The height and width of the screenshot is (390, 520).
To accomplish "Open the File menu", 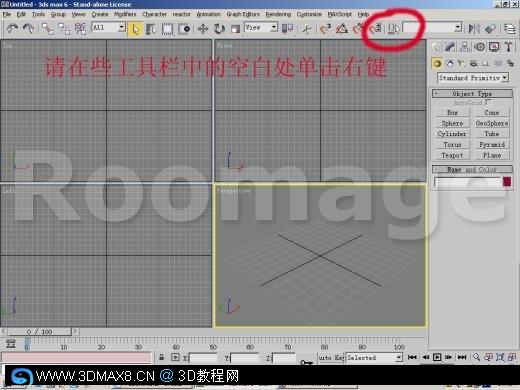I will 7,14.
